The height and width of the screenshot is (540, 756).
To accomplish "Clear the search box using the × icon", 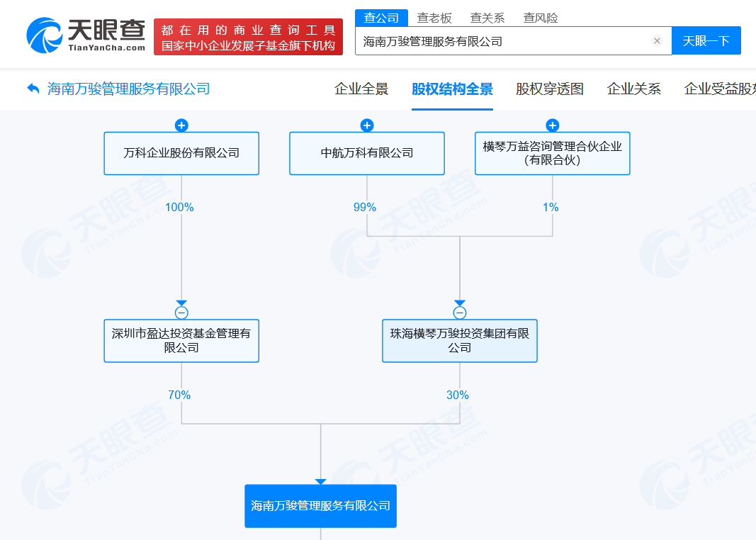I will click(x=658, y=40).
